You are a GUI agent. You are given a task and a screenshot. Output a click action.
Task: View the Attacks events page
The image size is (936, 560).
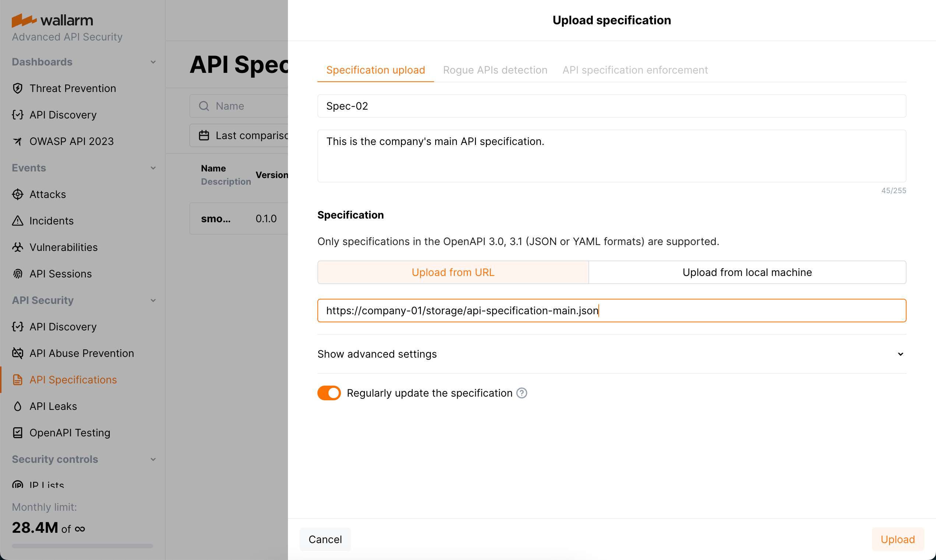(x=47, y=194)
